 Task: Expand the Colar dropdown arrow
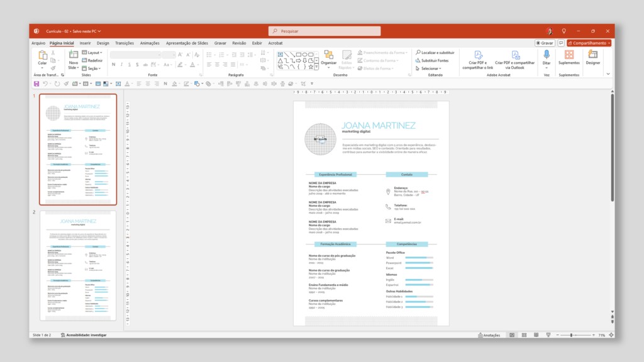pyautogui.click(x=42, y=68)
